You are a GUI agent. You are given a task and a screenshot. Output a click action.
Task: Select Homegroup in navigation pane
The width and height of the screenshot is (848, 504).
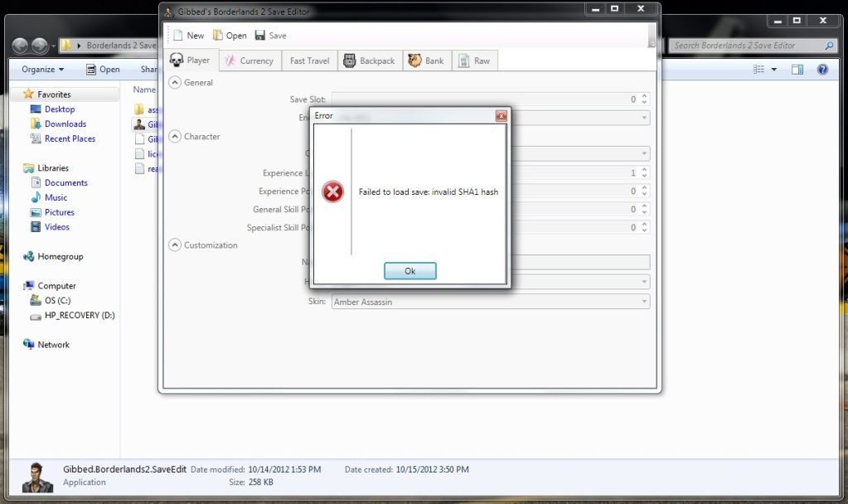click(x=60, y=256)
